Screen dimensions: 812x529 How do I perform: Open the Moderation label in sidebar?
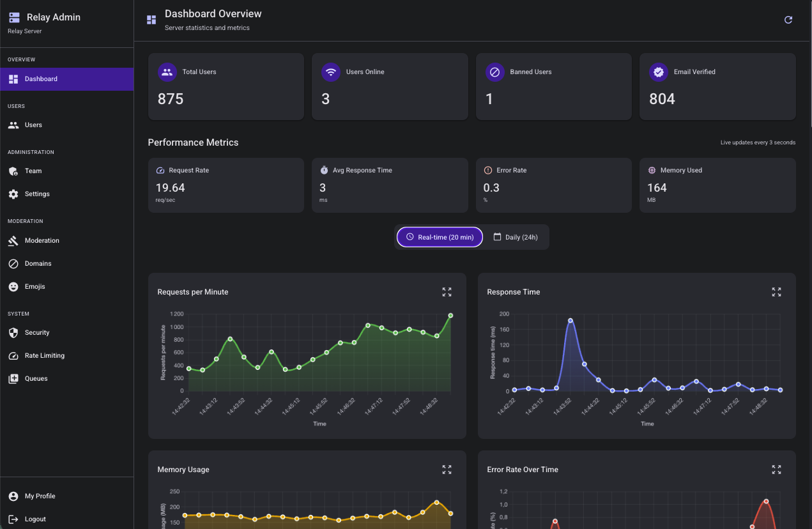point(42,241)
